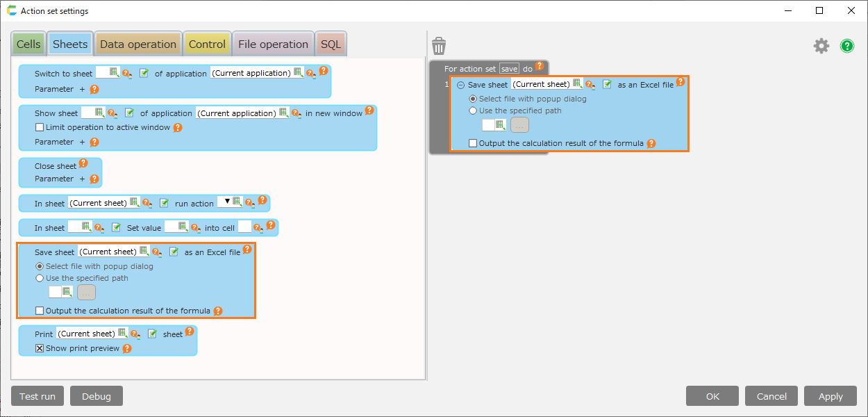
Task: Enable Limit operation to active window checkbox
Action: pyautogui.click(x=40, y=128)
